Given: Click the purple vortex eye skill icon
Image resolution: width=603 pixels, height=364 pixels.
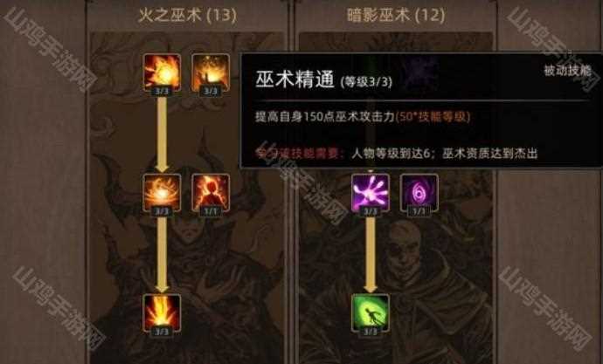Looking at the screenshot, I should pyautogui.click(x=419, y=192).
